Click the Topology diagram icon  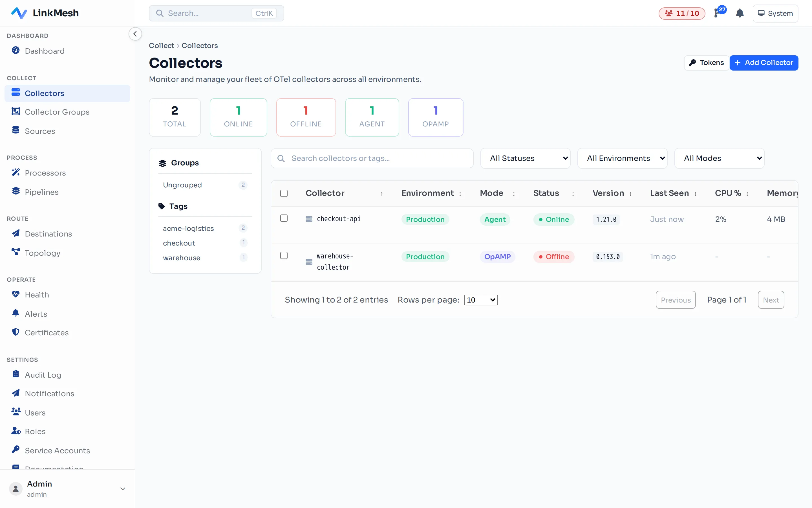16,252
